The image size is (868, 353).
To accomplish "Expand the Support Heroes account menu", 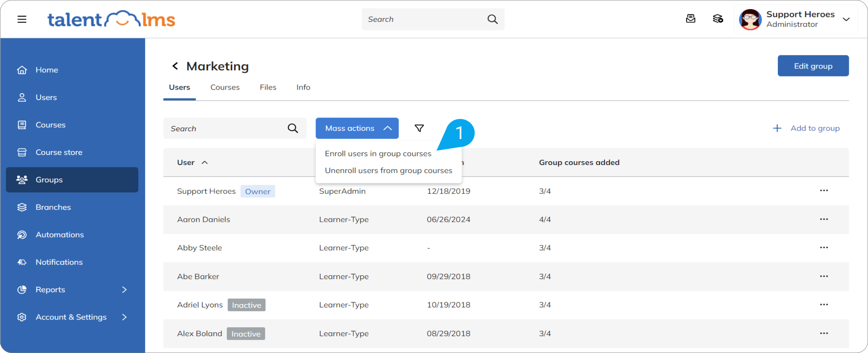I will [846, 19].
